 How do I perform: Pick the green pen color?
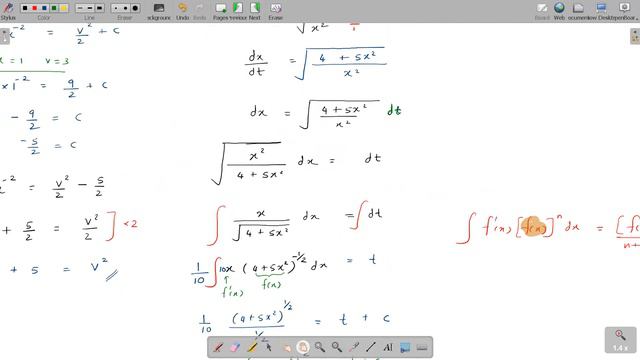tap(54, 8)
